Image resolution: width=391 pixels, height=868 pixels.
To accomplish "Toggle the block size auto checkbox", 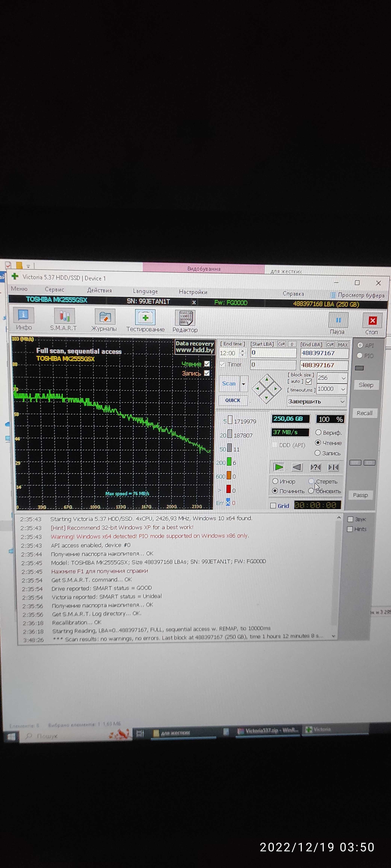I will tap(309, 382).
